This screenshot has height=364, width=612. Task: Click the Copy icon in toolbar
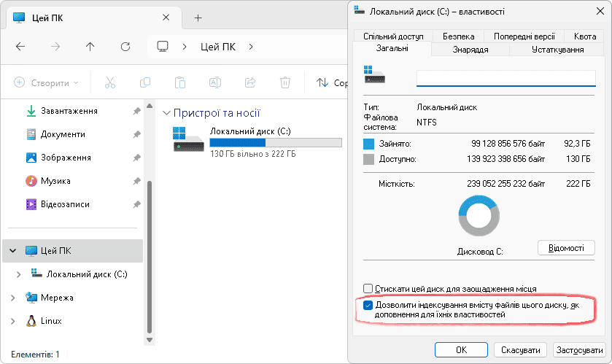[145, 82]
